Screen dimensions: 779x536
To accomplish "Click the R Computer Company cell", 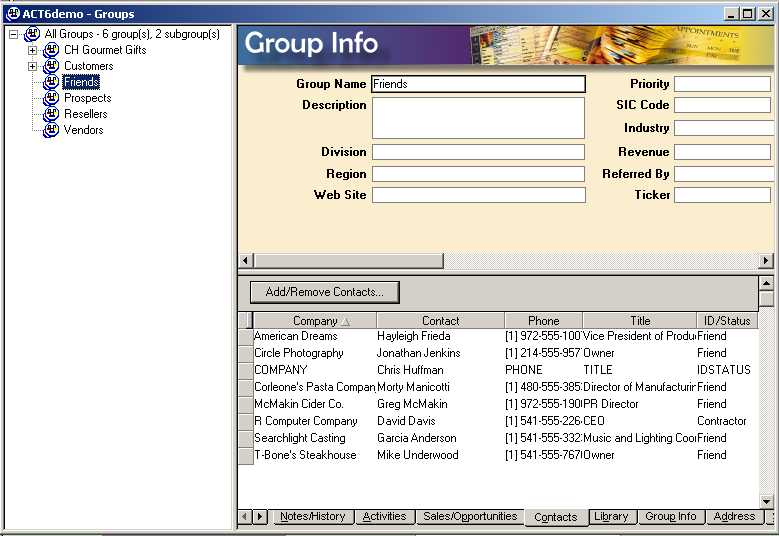I will click(x=314, y=421).
